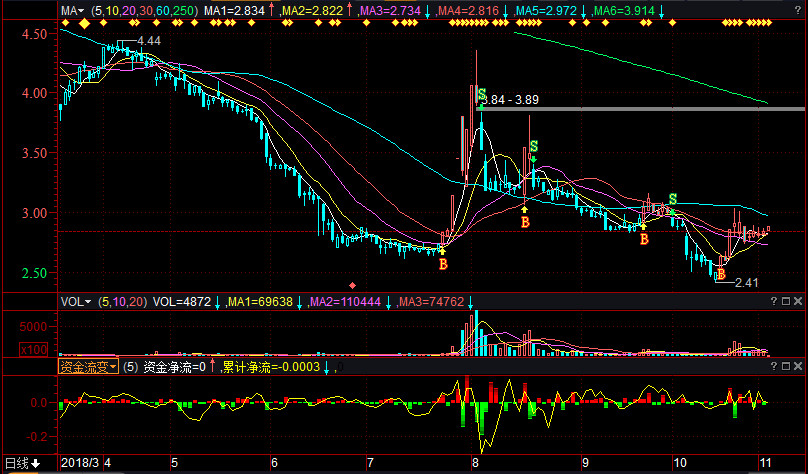Click the month 6 label on time axis

click(274, 463)
